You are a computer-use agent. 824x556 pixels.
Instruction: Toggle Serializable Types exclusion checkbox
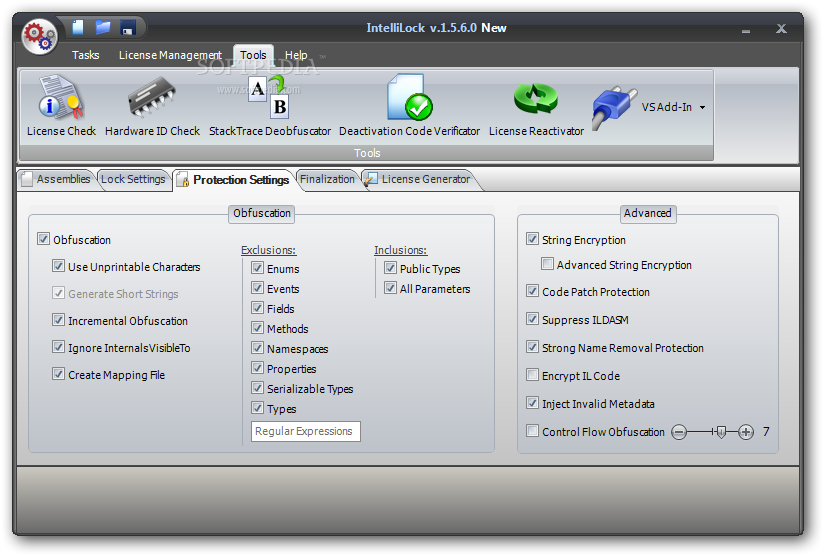258,388
